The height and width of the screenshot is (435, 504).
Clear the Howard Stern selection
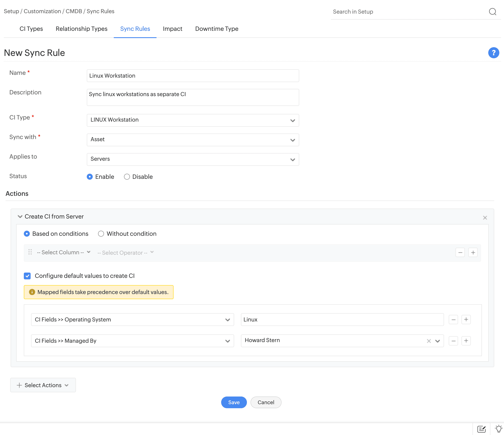[429, 341]
